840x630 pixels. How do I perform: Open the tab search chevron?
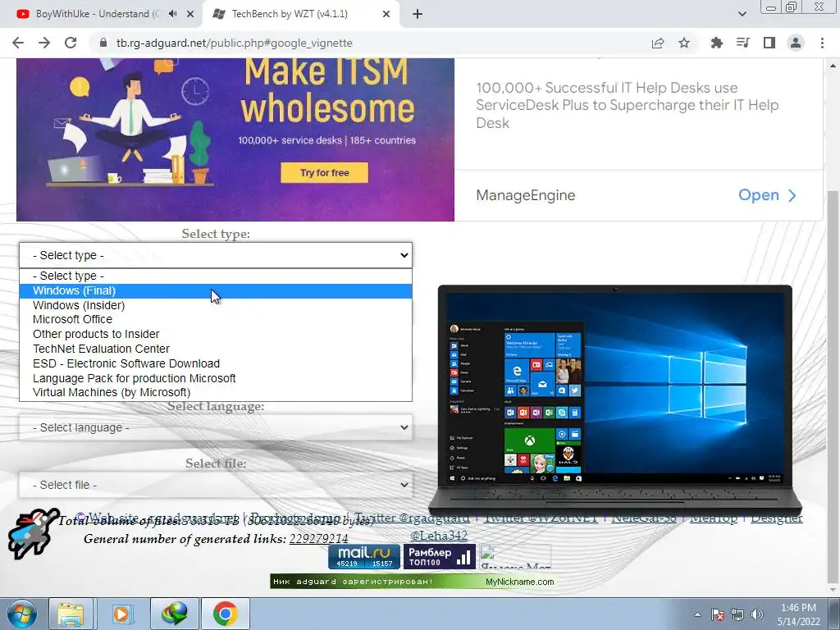(x=742, y=14)
